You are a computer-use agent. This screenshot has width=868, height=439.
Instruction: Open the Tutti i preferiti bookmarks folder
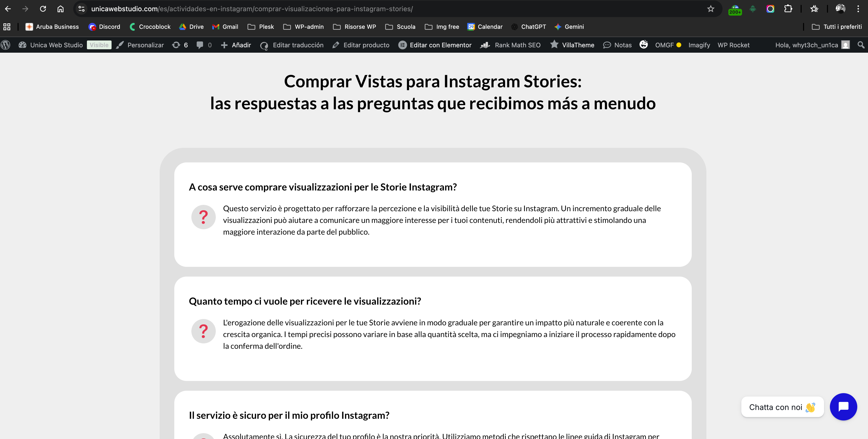[837, 27]
